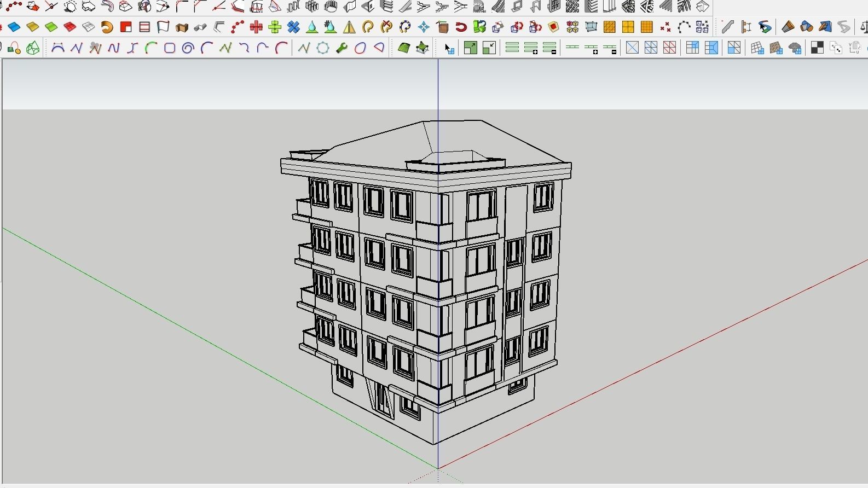868x488 pixels.
Task: Click the blue spiral curve tool
Action: pyautogui.click(x=188, y=48)
